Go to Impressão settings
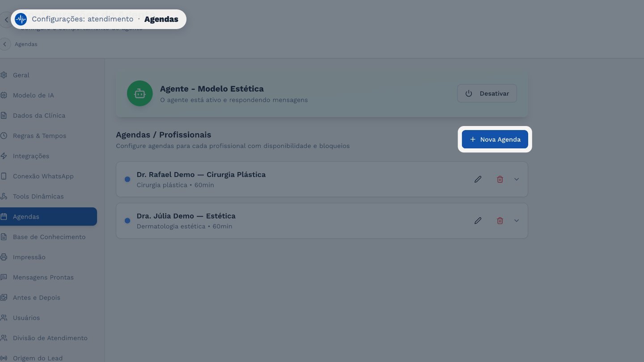The height and width of the screenshot is (362, 644). point(48,257)
